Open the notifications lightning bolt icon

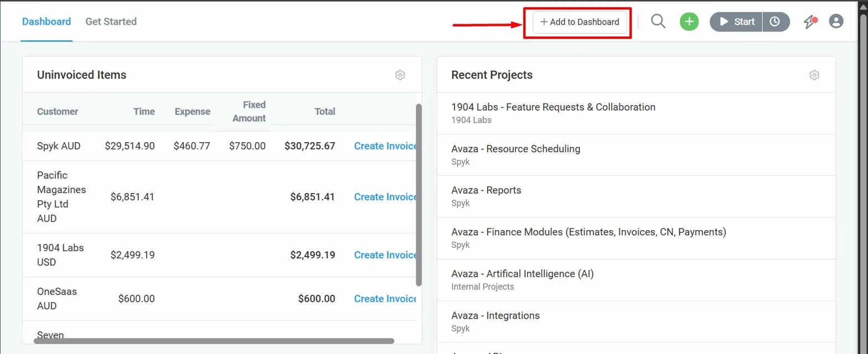[x=810, y=22]
